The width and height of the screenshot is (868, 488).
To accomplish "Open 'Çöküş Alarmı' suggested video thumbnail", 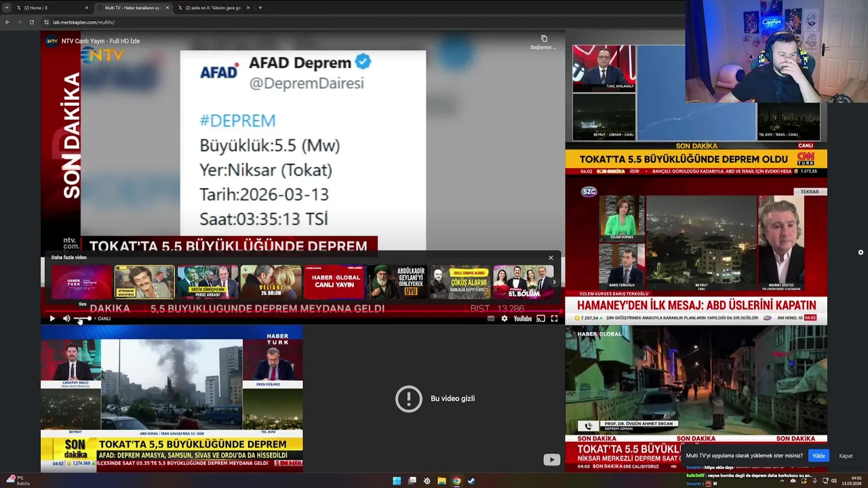I will 460,282.
